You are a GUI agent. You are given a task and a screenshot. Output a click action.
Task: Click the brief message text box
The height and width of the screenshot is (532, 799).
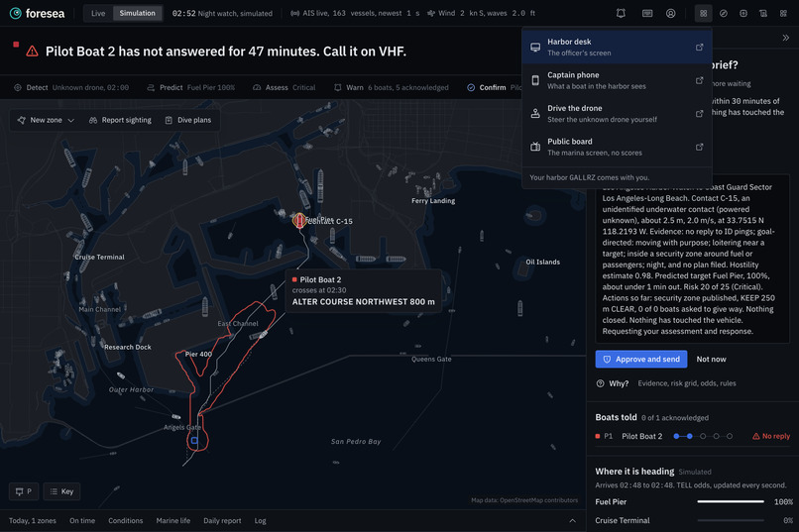coord(692,259)
